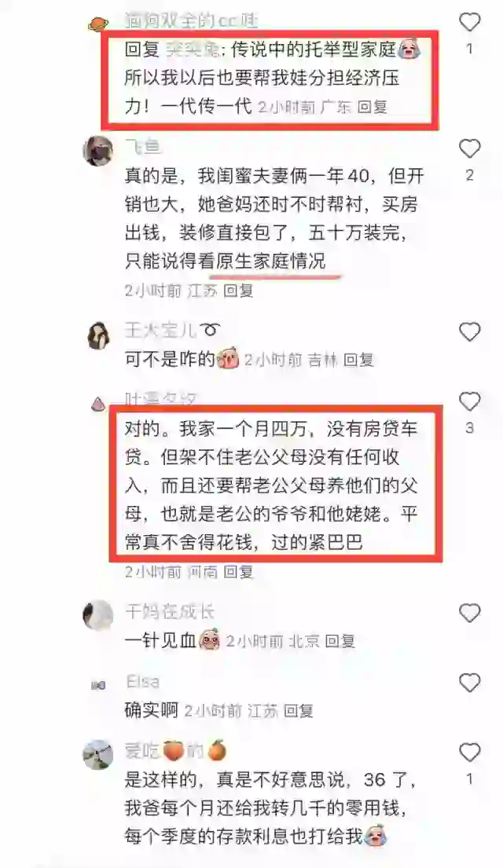This screenshot has width=503, height=868.
Task: Reply to the 吉林 comment
Action: (x=358, y=360)
